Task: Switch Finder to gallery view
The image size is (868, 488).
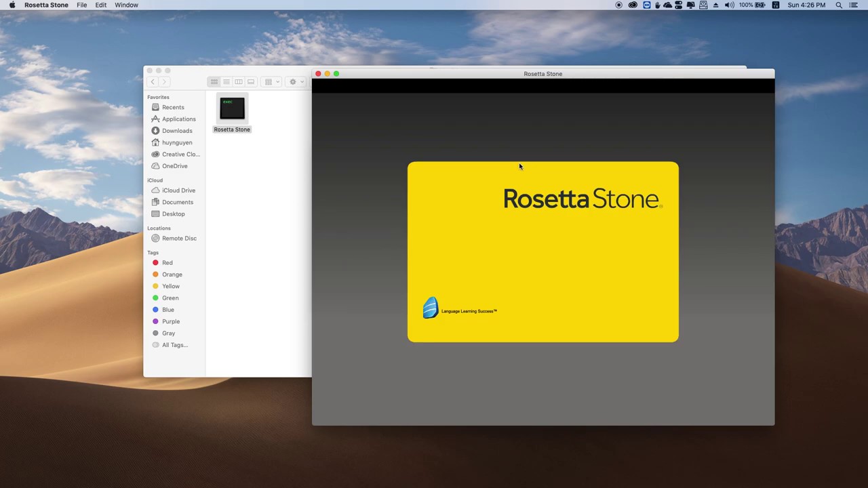Action: coord(251,82)
